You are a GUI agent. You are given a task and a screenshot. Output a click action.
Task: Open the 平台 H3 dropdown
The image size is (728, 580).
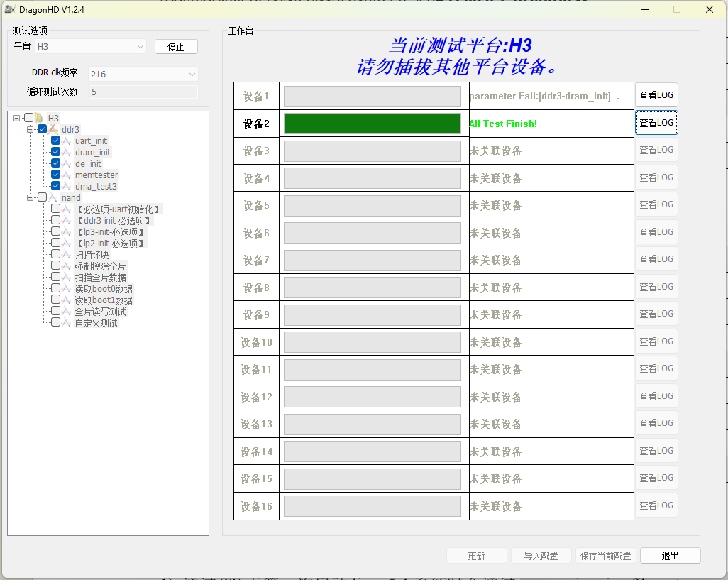tap(91, 46)
